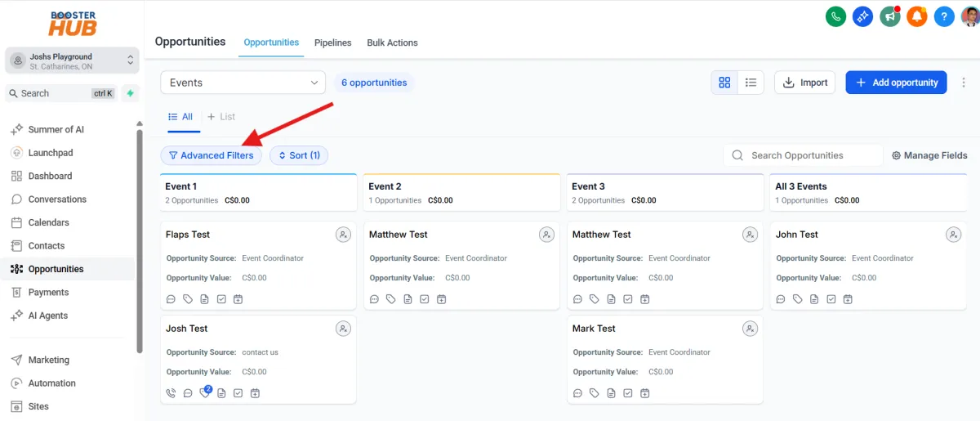Image resolution: width=980 pixels, height=421 pixels.
Task: Open the three-dot more options menu
Action: [964, 83]
